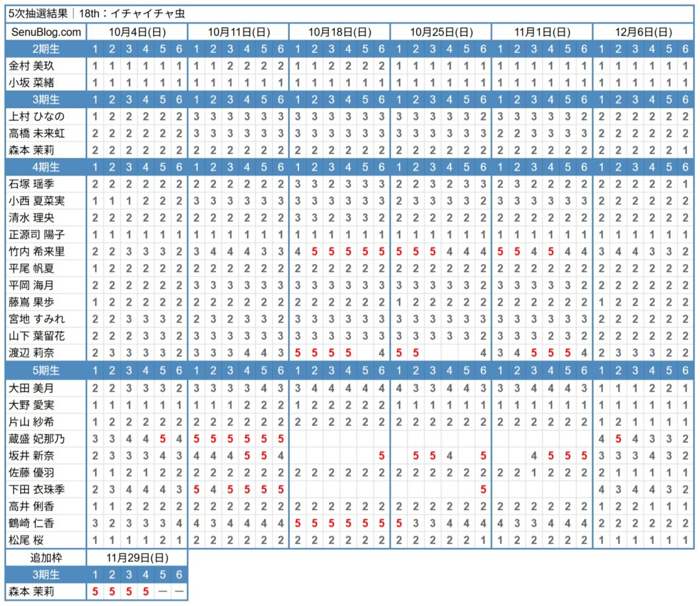Select member name 竹内 希来里
Image resolution: width=700 pixels, height=606 pixels.
click(x=36, y=252)
